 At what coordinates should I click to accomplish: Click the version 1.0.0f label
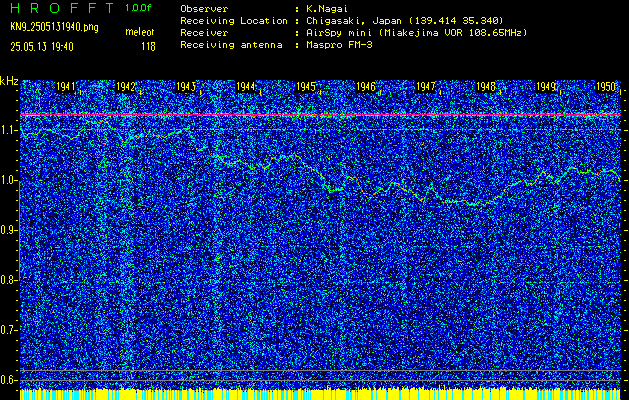[138, 8]
